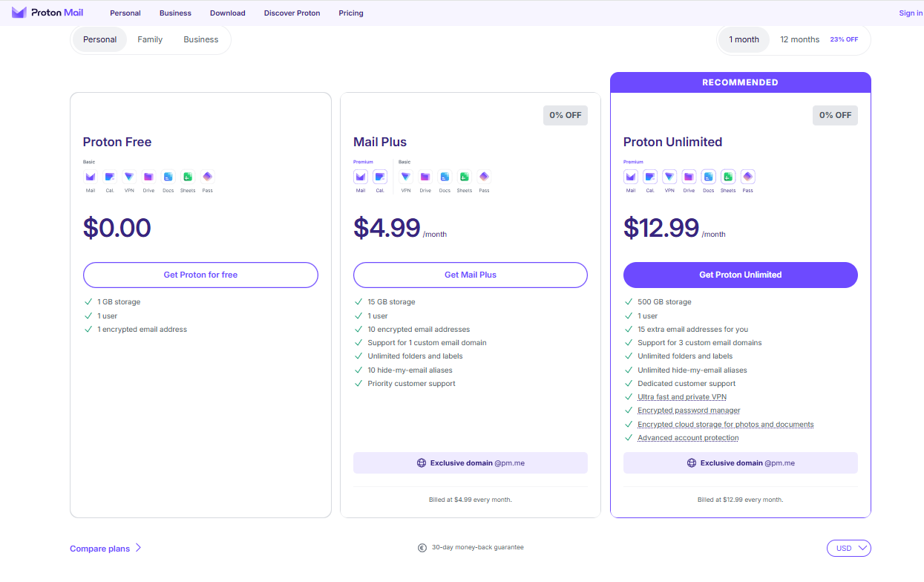Click Get Proton for free button
This screenshot has width=924, height=582.
(x=200, y=275)
